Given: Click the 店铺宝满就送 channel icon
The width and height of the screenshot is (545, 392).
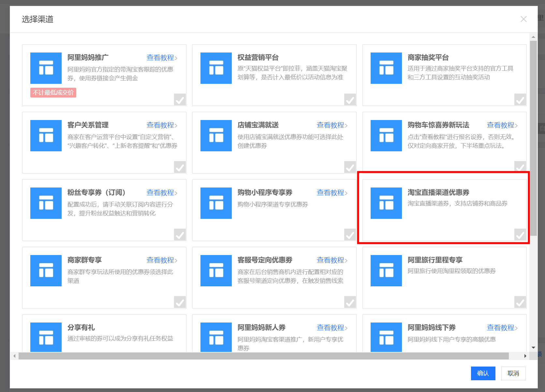Looking at the screenshot, I should (x=216, y=136).
